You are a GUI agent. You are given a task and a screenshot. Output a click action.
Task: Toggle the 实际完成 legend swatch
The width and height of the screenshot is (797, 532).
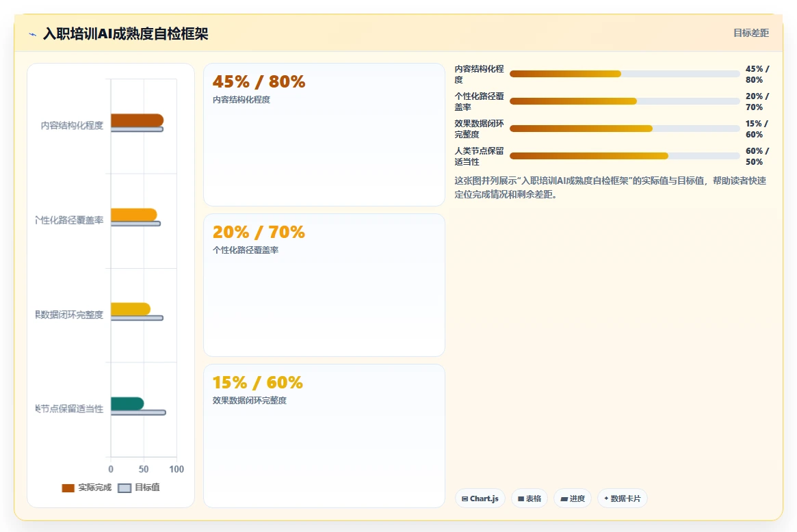tap(68, 488)
